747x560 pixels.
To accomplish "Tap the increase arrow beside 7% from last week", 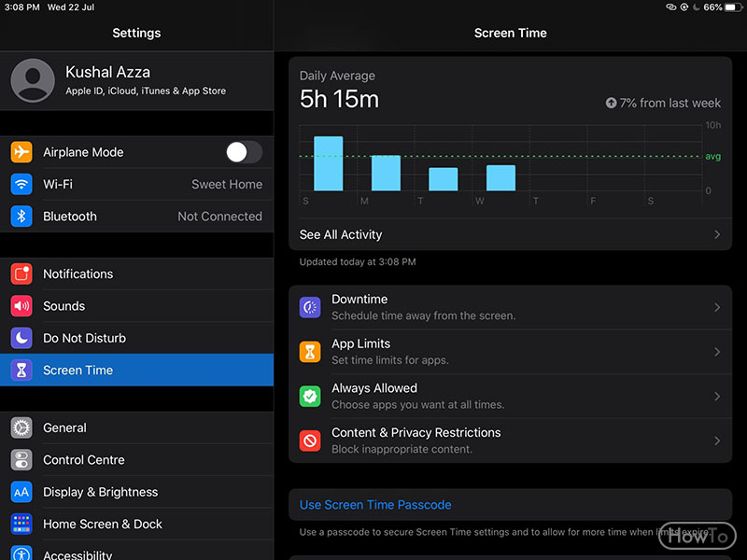I will click(x=611, y=103).
